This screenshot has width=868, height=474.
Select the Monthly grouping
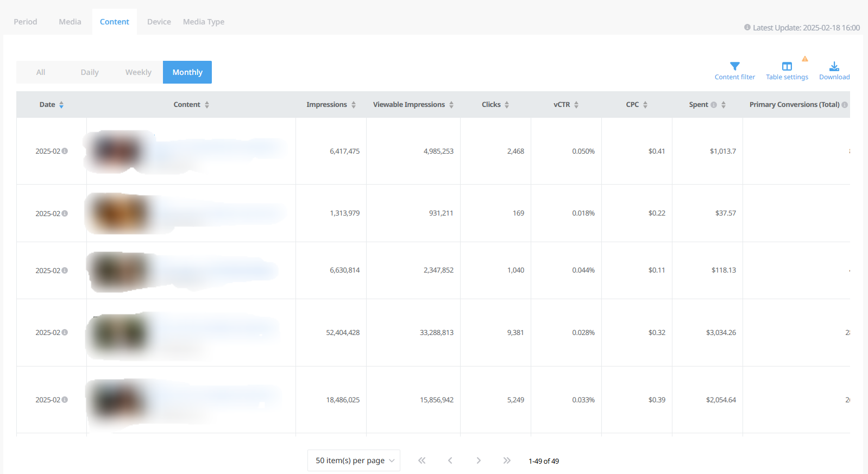(187, 72)
